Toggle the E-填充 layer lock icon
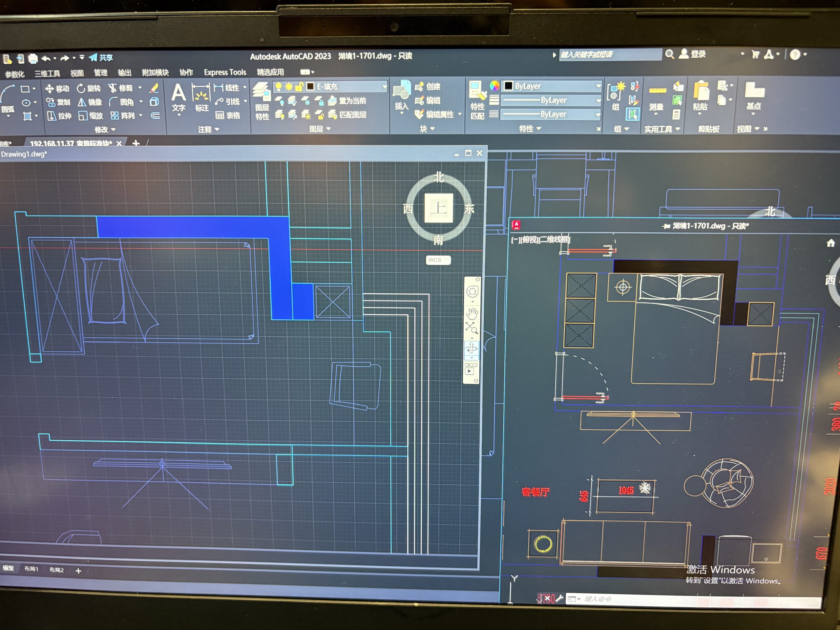This screenshot has width=840, height=630. [299, 87]
